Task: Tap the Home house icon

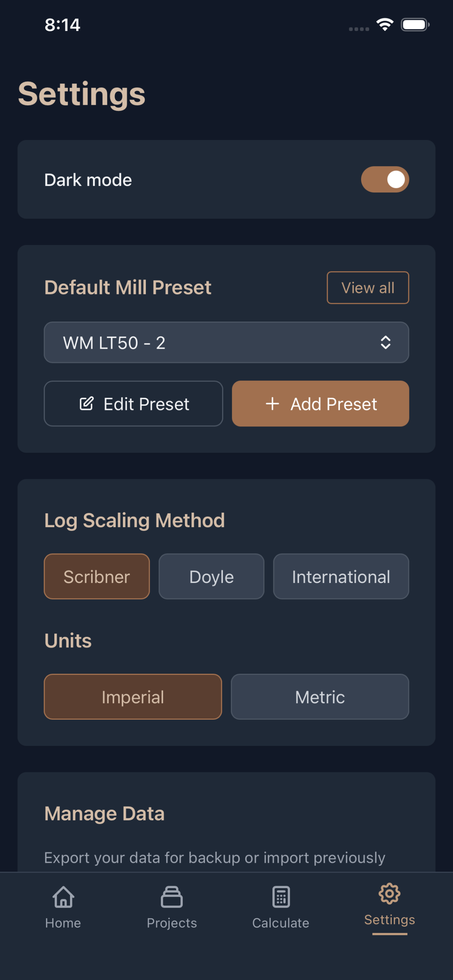Action: 63,897
